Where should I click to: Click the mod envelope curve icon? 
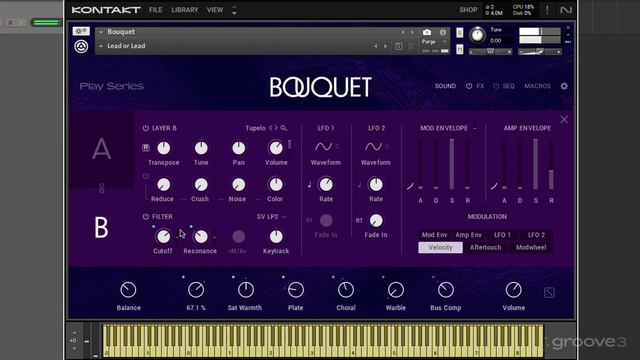[410, 186]
